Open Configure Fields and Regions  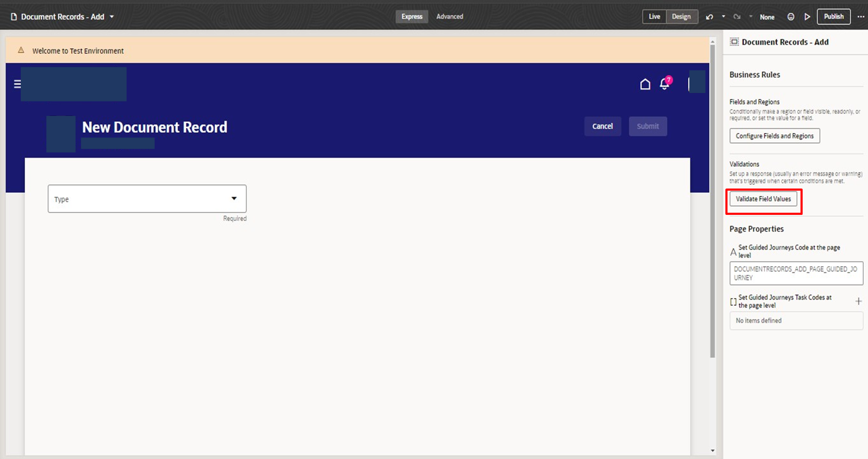coord(774,135)
